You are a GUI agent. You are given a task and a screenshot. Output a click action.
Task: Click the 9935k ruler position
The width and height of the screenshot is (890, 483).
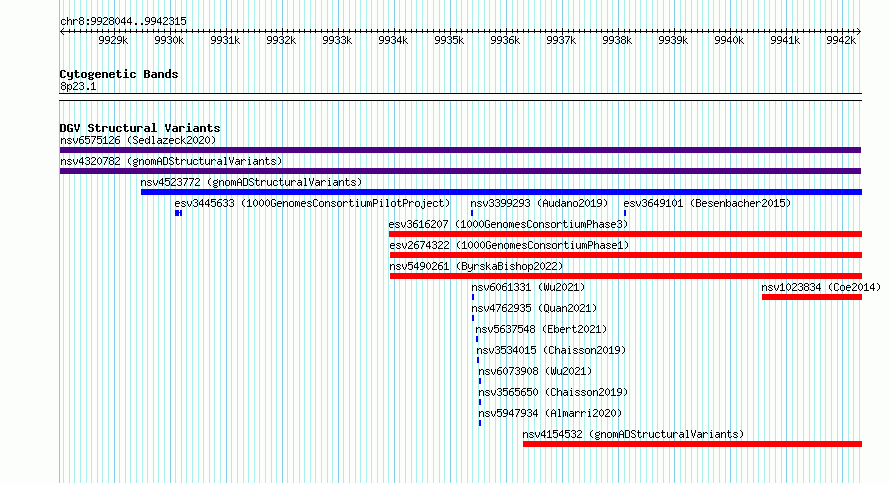click(449, 40)
